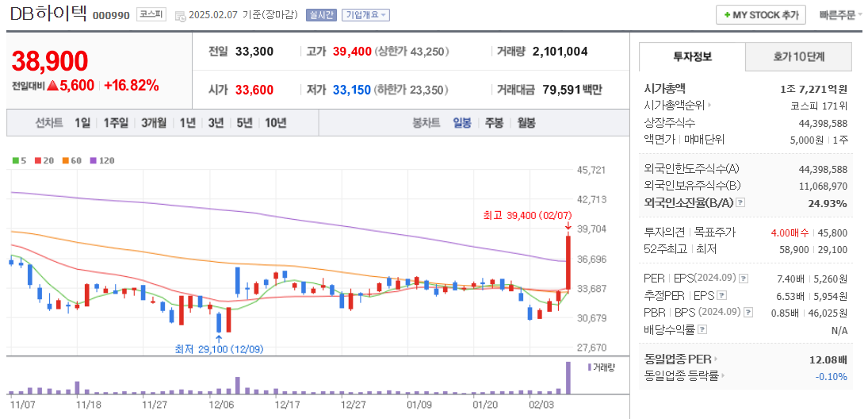Select the 주봉 candle chart
Image resolution: width=868 pixels, height=419 pixels.
click(495, 123)
